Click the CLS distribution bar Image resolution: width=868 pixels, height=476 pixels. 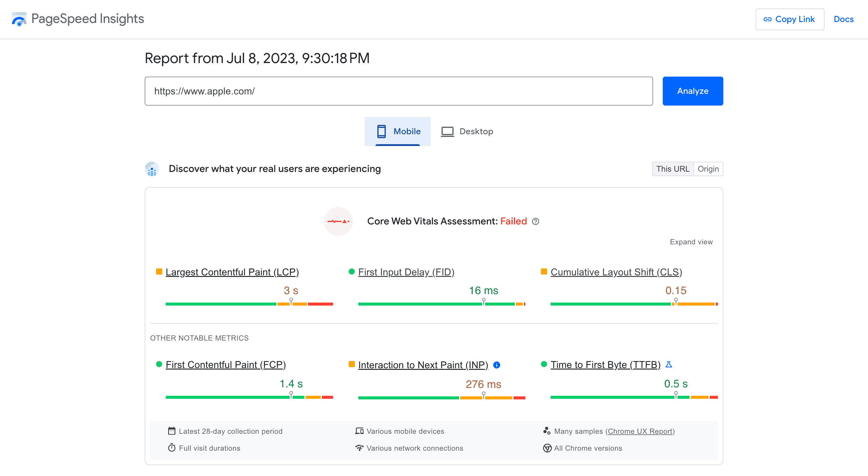634,304
